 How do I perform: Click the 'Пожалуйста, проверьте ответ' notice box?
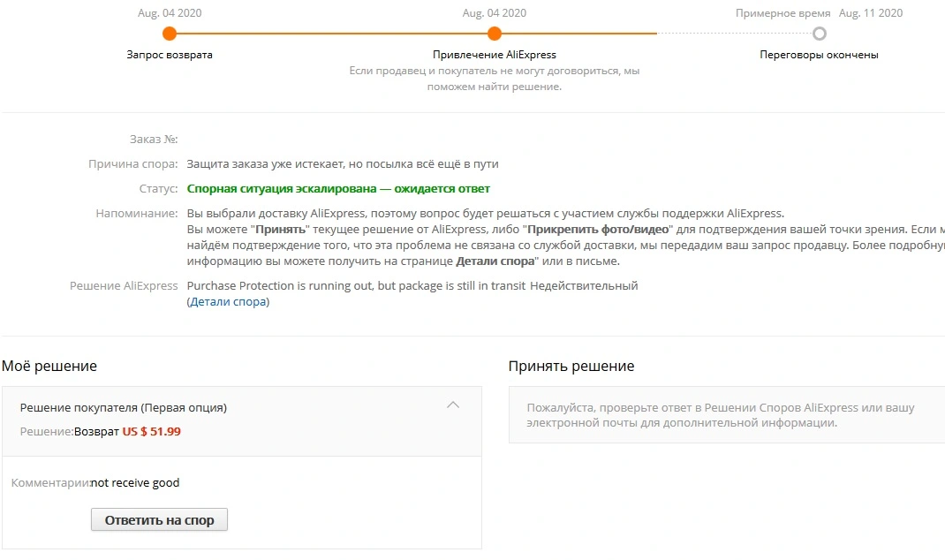[x=726, y=415]
